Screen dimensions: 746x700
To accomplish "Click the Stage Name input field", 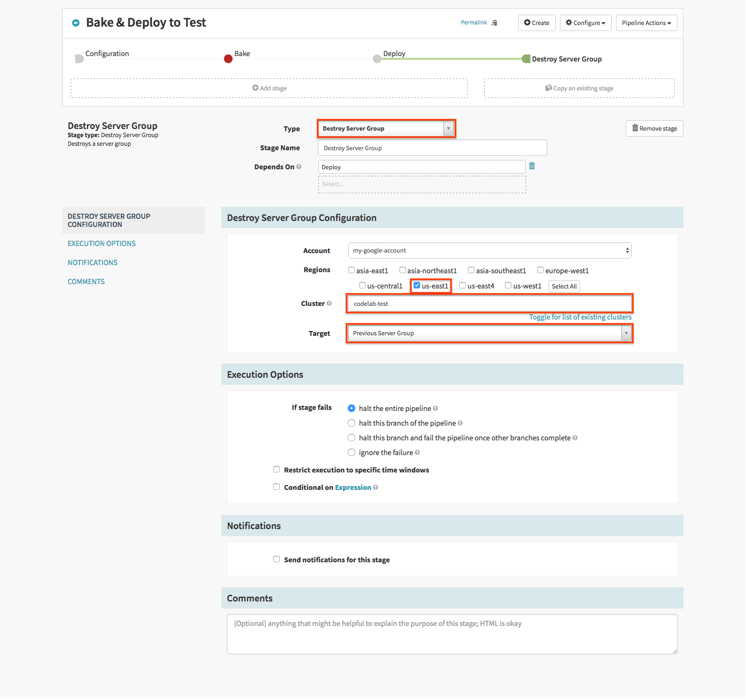I will tap(433, 148).
